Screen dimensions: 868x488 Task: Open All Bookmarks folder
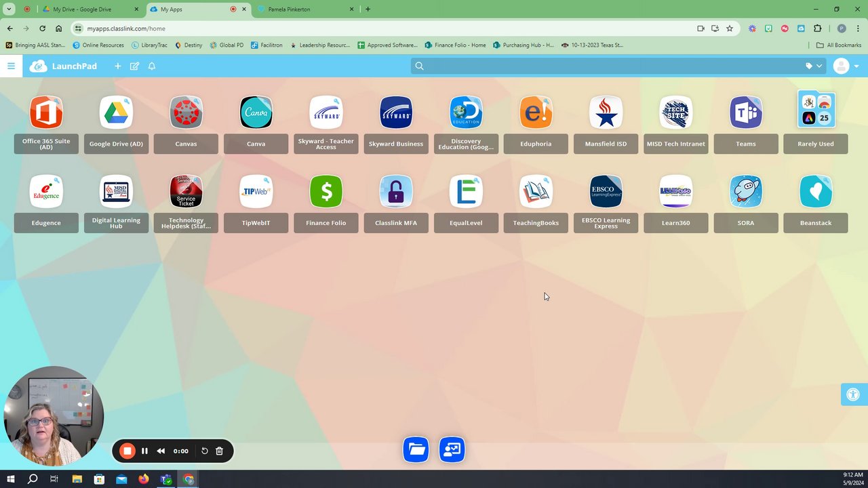(x=839, y=45)
